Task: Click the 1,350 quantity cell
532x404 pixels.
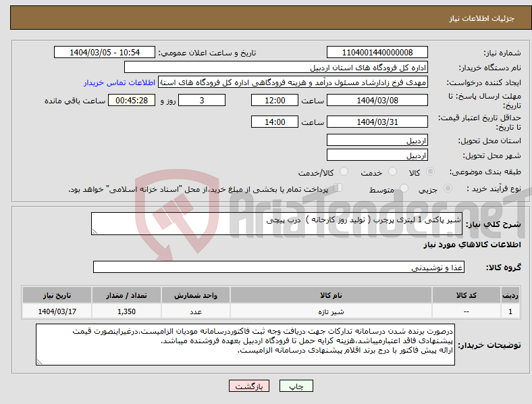Action: click(x=126, y=311)
